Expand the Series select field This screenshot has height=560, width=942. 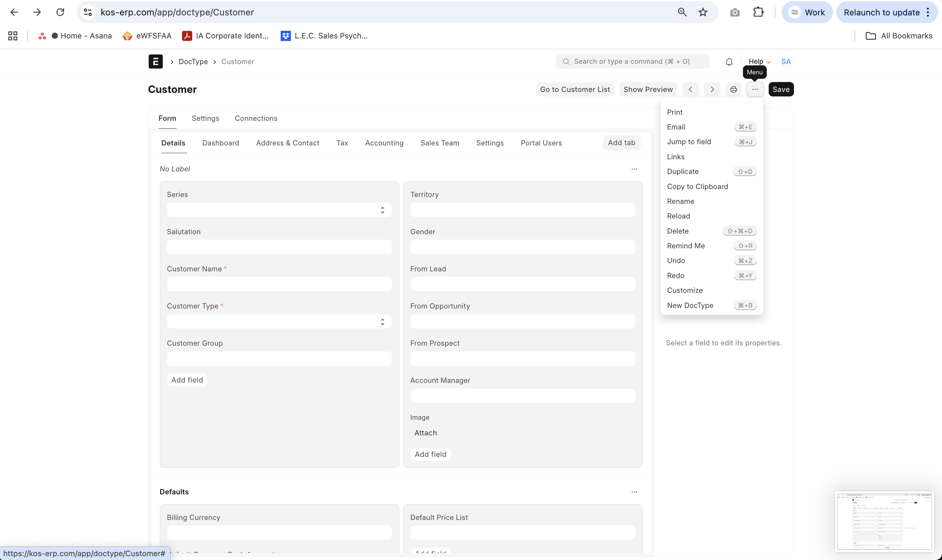click(279, 210)
